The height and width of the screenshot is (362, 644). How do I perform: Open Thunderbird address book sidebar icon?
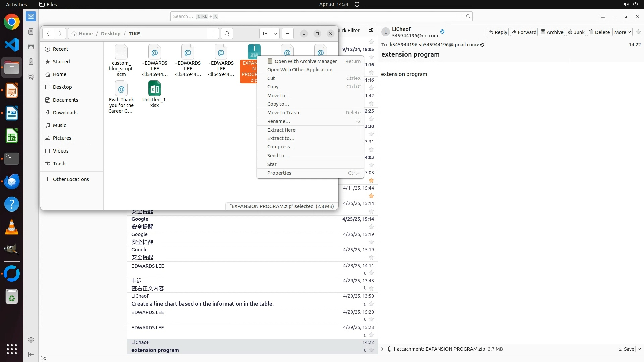(x=31, y=32)
